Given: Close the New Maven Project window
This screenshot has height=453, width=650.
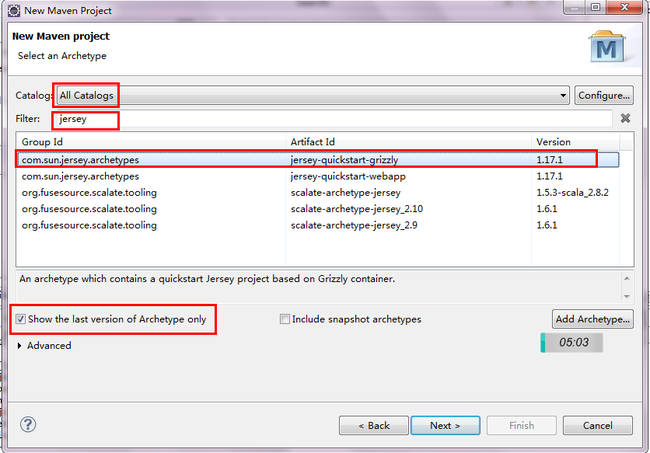Looking at the screenshot, I should (x=624, y=7).
